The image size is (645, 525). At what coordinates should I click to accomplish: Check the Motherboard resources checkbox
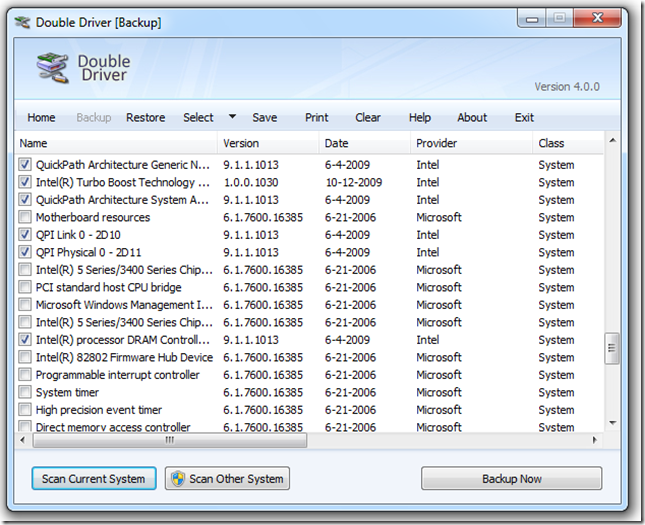25,217
